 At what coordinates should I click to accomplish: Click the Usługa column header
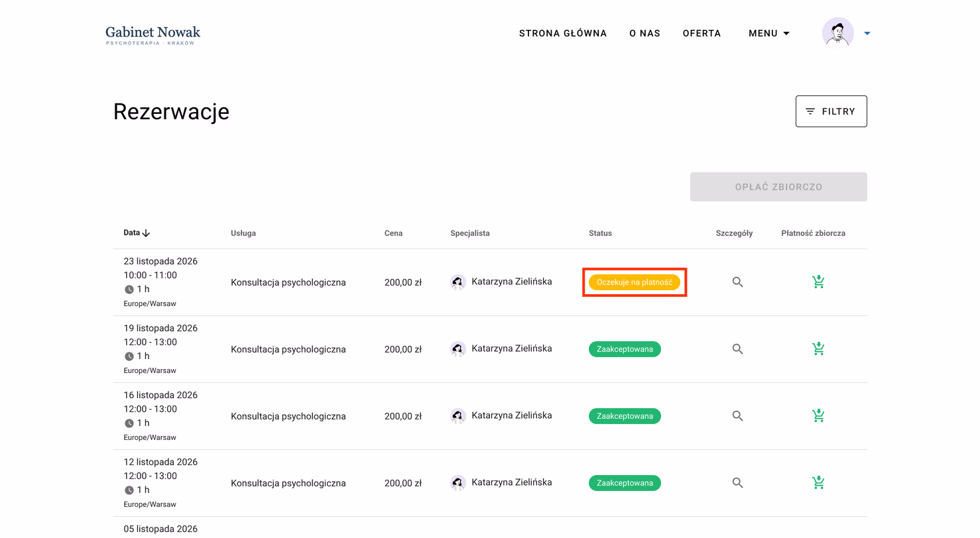[x=243, y=233]
